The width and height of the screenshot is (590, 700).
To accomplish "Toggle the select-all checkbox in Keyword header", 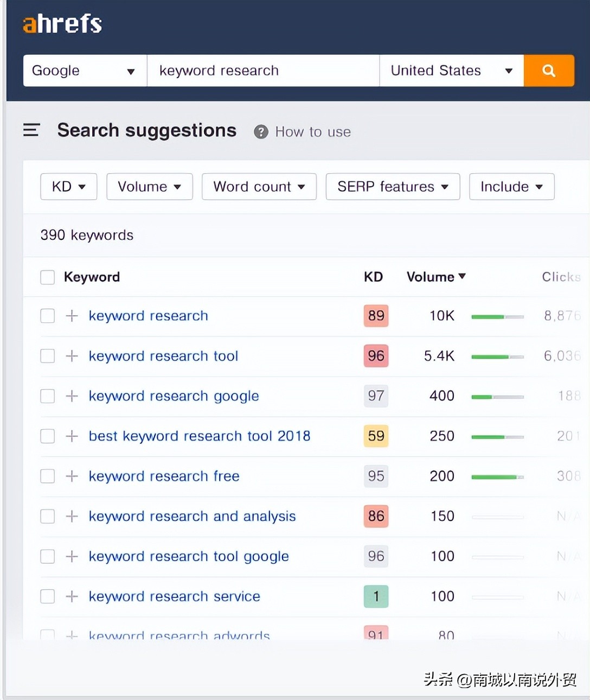I will (x=48, y=277).
